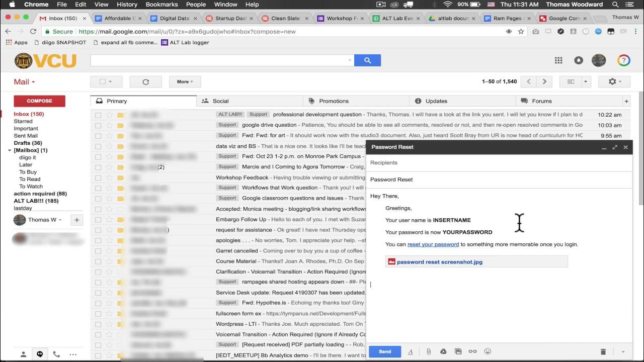
Task: Open split pane mode toggle
Action: tap(571, 81)
